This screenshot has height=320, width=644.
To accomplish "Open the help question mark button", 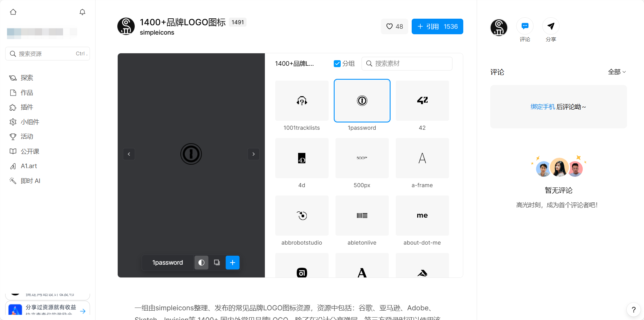I will tap(634, 310).
